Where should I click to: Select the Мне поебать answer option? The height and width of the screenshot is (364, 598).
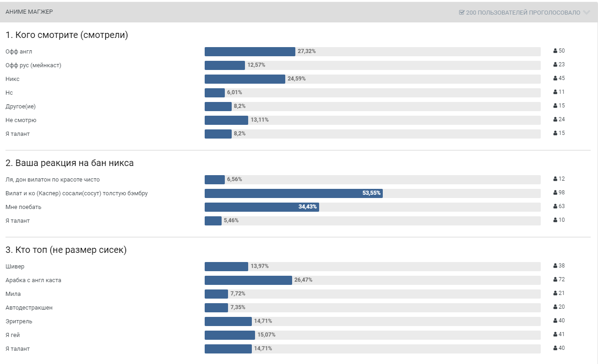pos(23,207)
